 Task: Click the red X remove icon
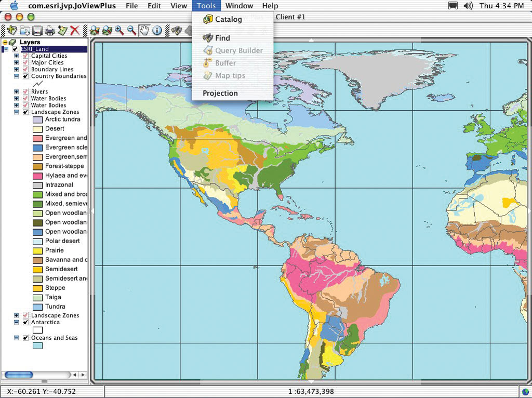pyautogui.click(x=75, y=31)
